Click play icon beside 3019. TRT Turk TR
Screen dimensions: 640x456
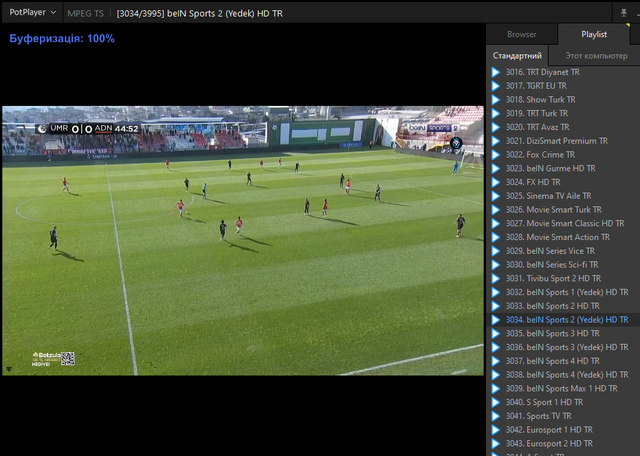496,113
